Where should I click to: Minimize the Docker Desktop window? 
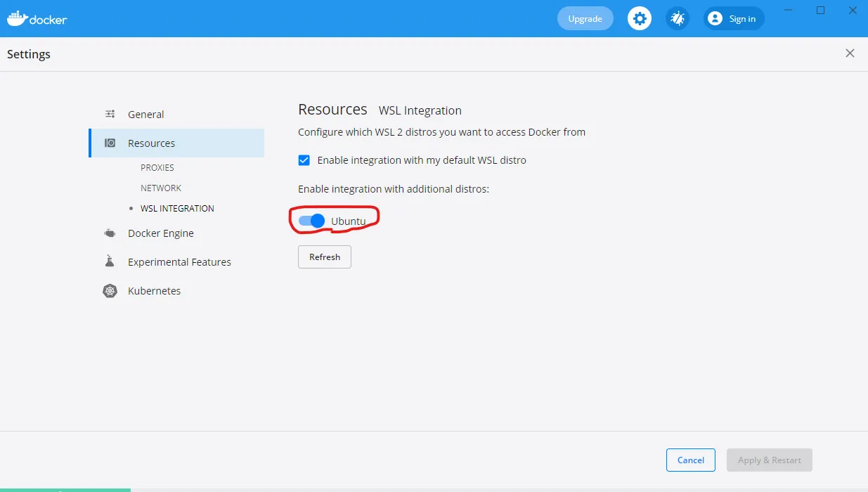click(788, 10)
